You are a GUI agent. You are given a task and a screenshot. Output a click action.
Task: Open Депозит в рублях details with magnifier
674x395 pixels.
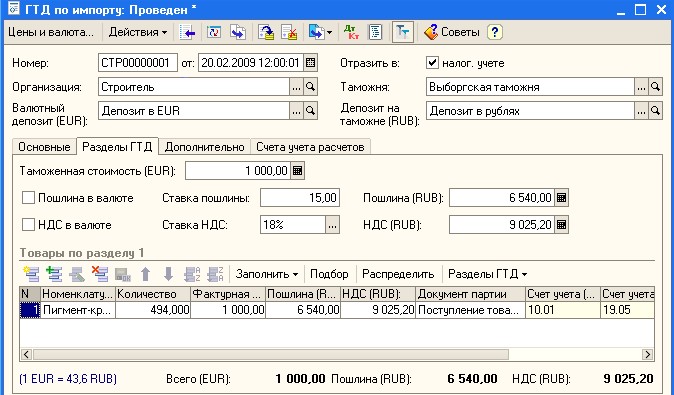[655, 111]
